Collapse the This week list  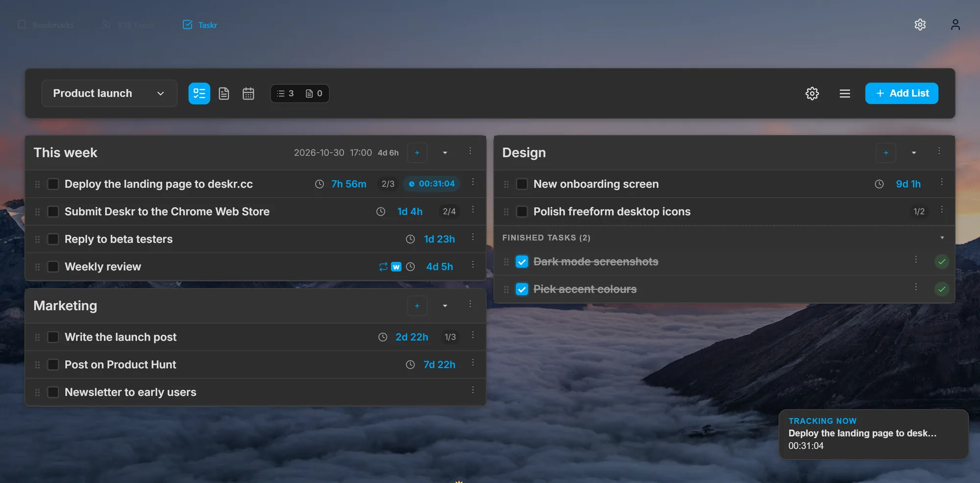tap(445, 153)
